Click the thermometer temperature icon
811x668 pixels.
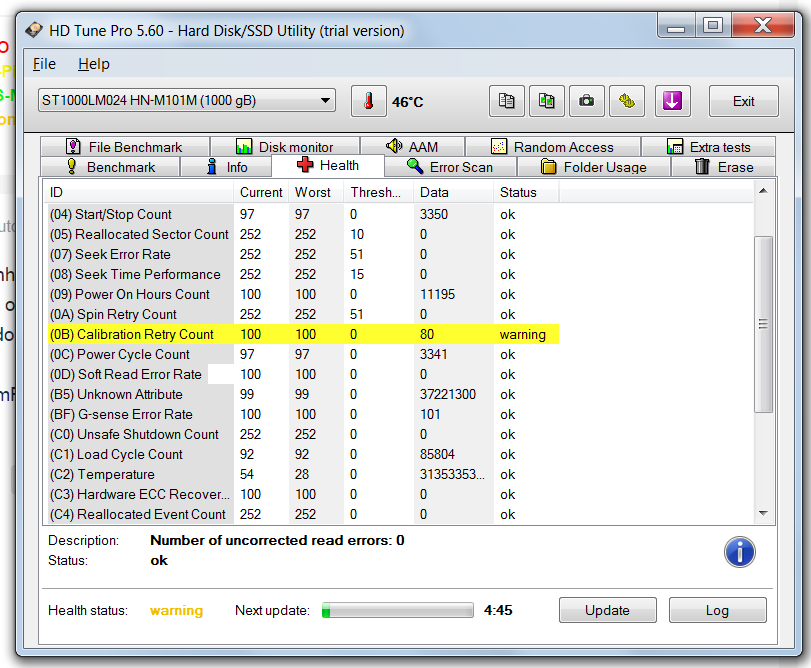pos(369,101)
